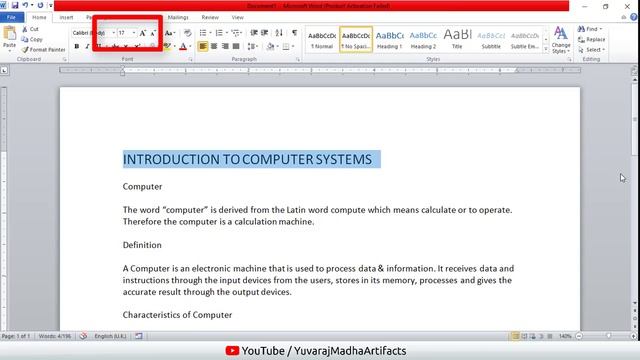Justify the paragraph text
The width and height of the screenshot is (640, 360).
(236, 47)
